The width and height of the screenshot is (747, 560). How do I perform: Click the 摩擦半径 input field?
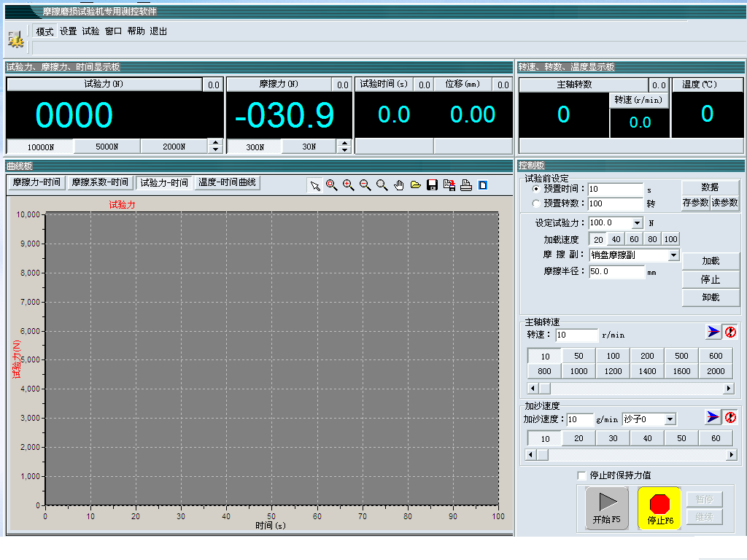(x=617, y=271)
